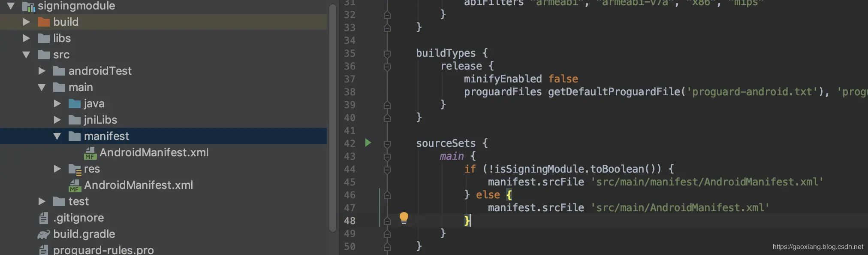The width and height of the screenshot is (868, 255).
Task: Toggle fold marker on line 44 if statement
Action: coord(387,170)
